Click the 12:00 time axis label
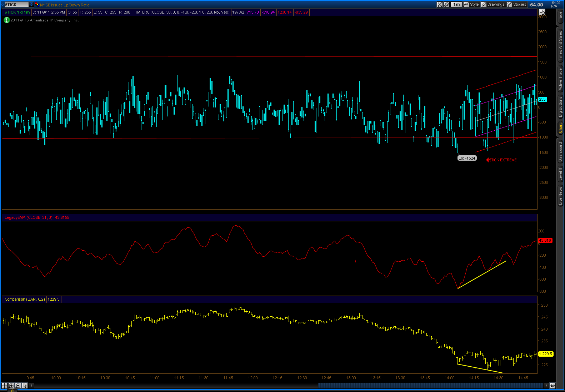This screenshot has height=392, width=565. [253, 378]
